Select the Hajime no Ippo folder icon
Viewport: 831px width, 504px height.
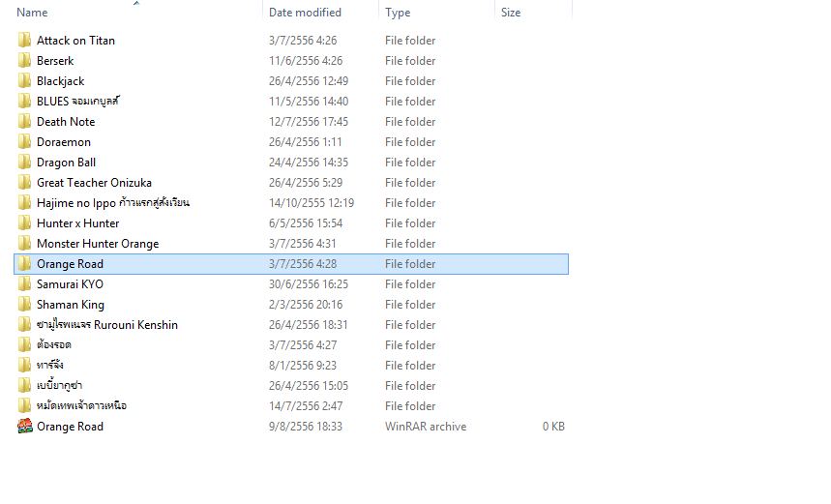click(24, 203)
